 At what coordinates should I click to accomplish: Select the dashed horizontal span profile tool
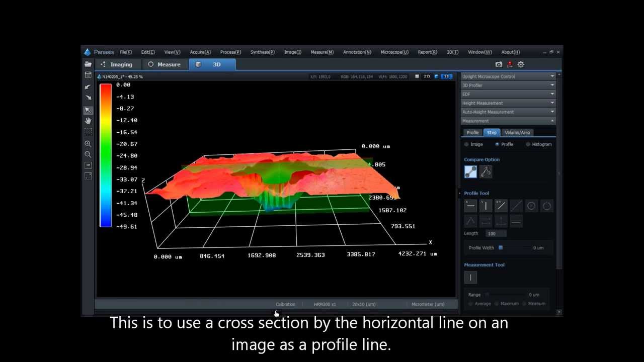pos(486,221)
